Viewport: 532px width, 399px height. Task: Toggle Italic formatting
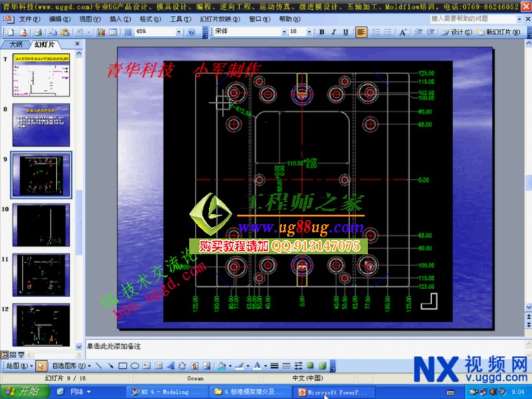[334, 32]
